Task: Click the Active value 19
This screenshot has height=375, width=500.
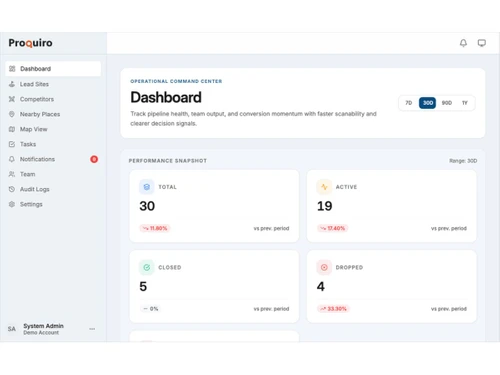Action: tap(324, 206)
